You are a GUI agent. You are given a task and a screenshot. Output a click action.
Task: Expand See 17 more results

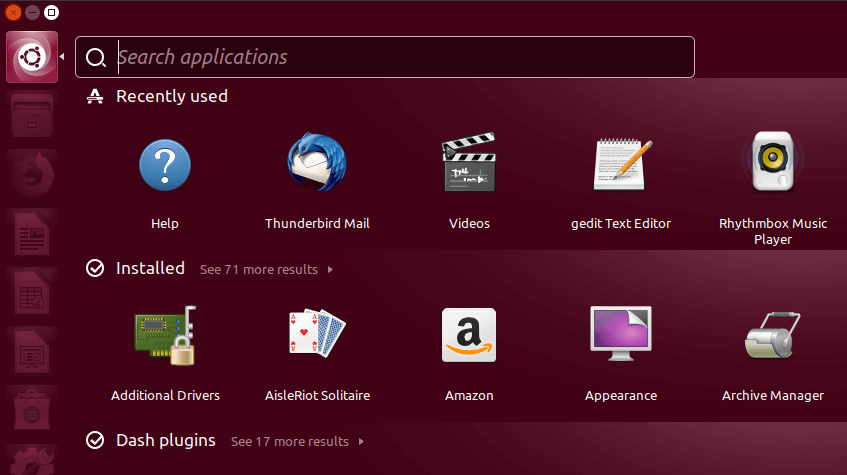(290, 441)
